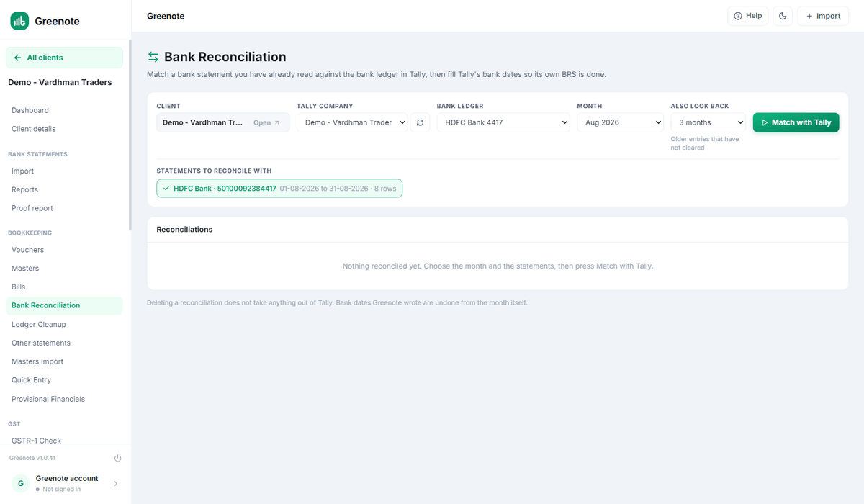Click the Tally company refresh icon
The height and width of the screenshot is (504, 864).
coord(420,122)
